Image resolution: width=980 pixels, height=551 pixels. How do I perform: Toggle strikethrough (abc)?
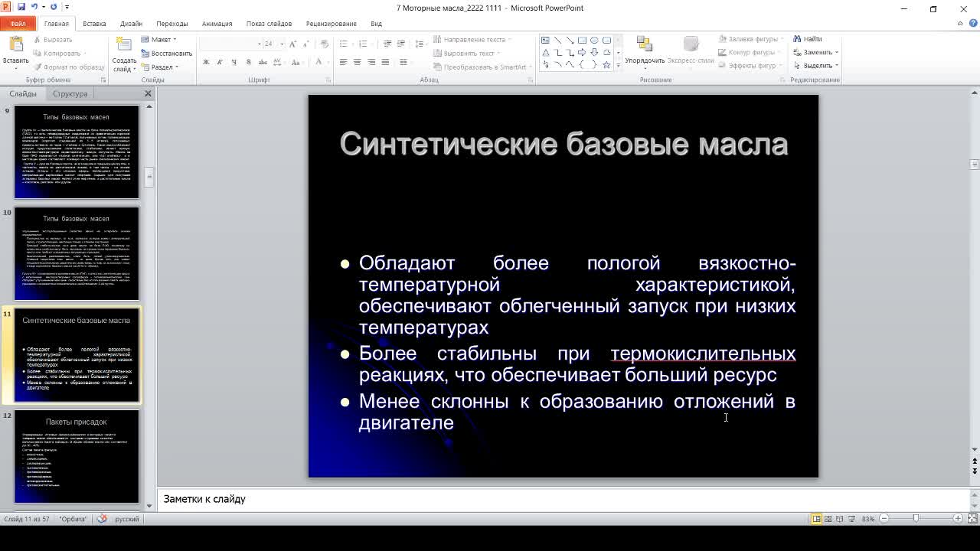click(261, 62)
